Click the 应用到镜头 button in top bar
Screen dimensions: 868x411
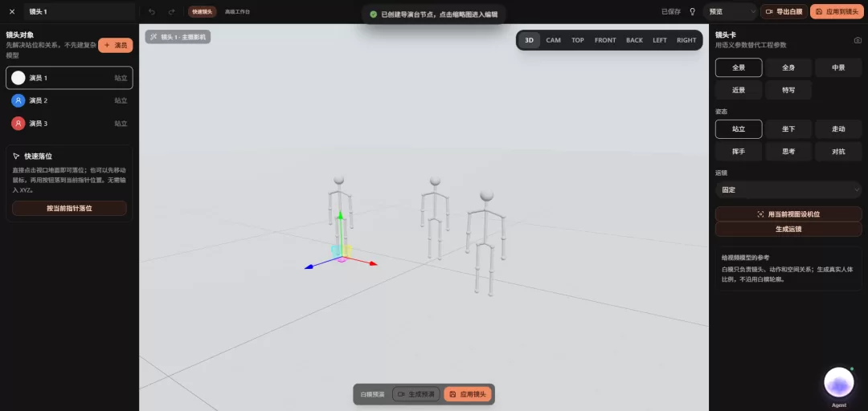click(837, 11)
